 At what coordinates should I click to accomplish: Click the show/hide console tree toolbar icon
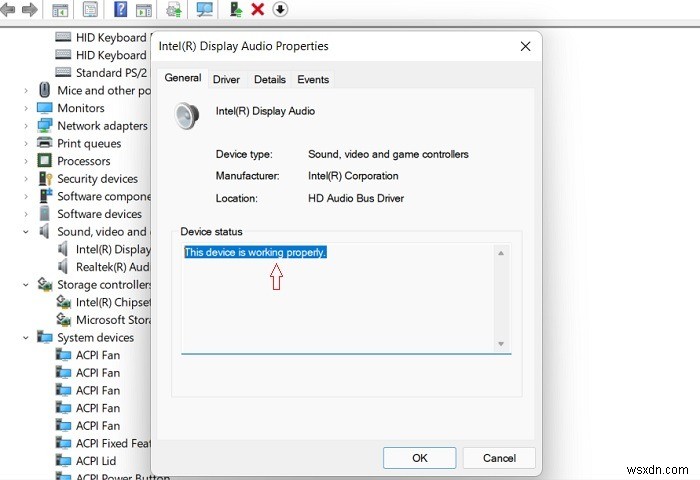[x=60, y=9]
